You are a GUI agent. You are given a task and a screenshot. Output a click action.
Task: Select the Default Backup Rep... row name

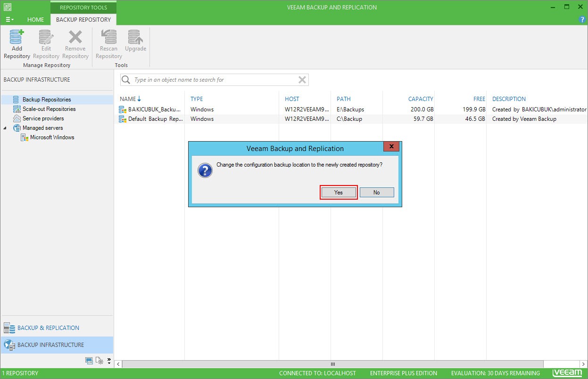[x=156, y=119]
